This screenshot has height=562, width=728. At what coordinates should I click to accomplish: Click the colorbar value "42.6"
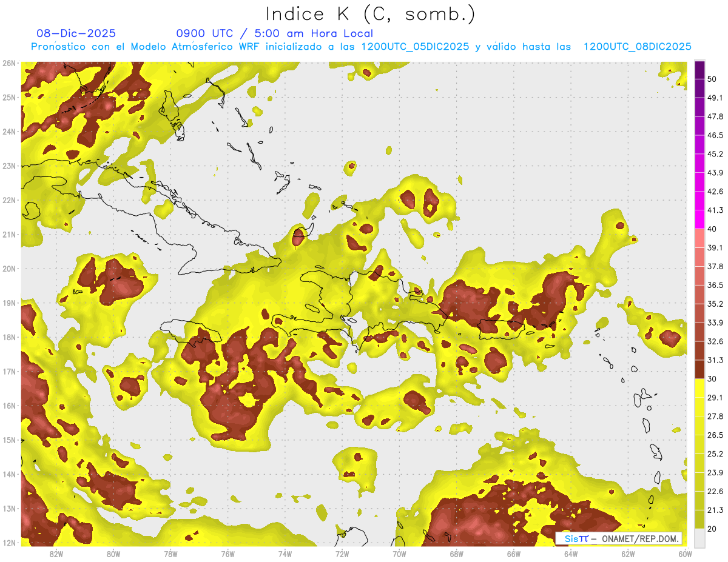pos(715,192)
